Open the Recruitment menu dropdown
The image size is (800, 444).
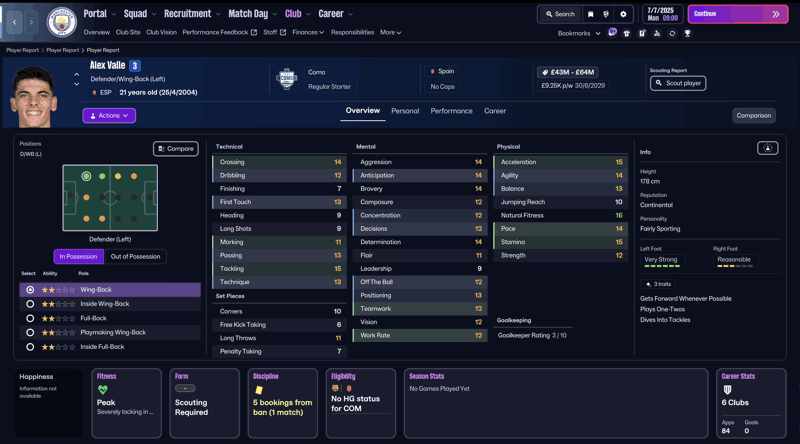[x=192, y=14]
